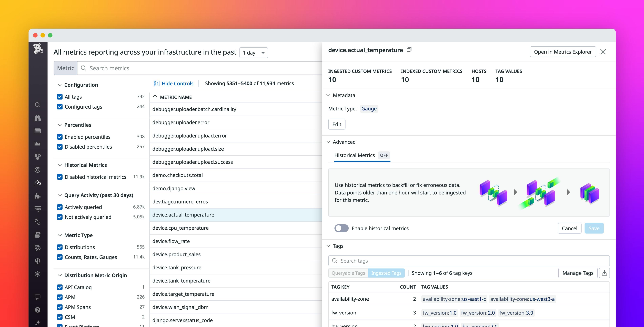644x327 pixels.
Task: Open Notebooks via the book sidebar icon
Action: click(x=38, y=235)
